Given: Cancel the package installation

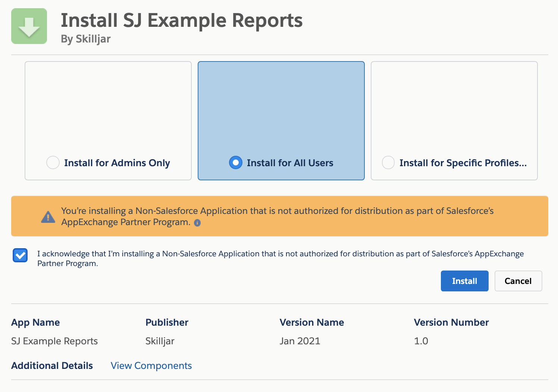Looking at the screenshot, I should pos(518,281).
